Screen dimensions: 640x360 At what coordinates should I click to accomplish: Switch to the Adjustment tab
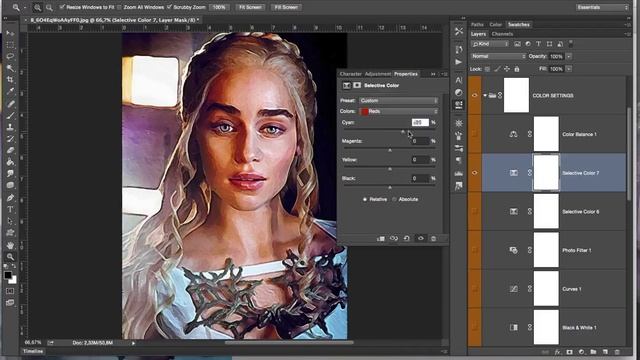pyautogui.click(x=378, y=74)
